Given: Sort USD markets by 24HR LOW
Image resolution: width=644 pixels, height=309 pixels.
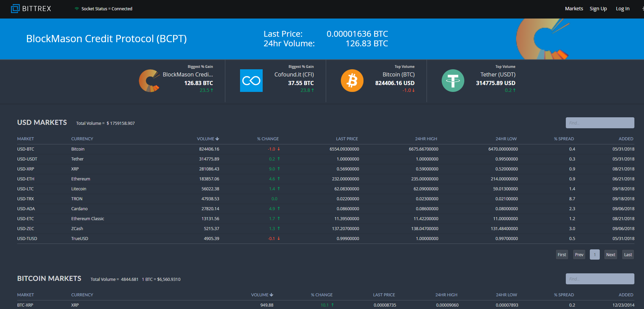Looking at the screenshot, I should click(506, 139).
